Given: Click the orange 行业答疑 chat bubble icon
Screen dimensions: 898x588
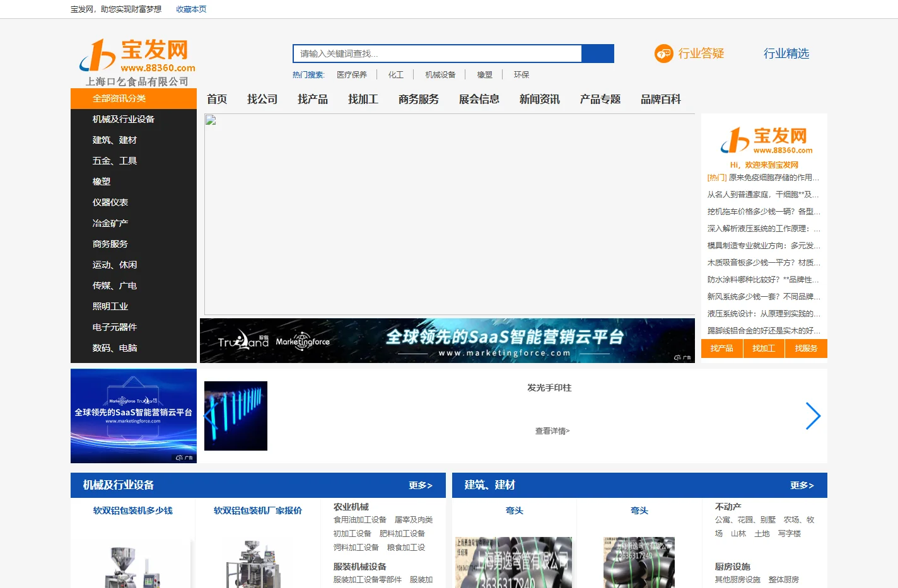Looking at the screenshot, I should point(663,54).
